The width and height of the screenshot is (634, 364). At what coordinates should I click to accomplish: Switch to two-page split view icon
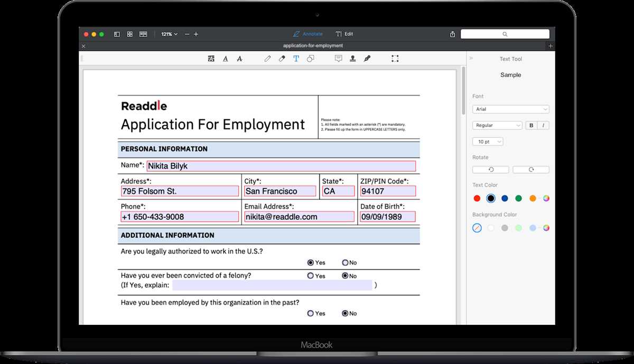[x=143, y=34]
